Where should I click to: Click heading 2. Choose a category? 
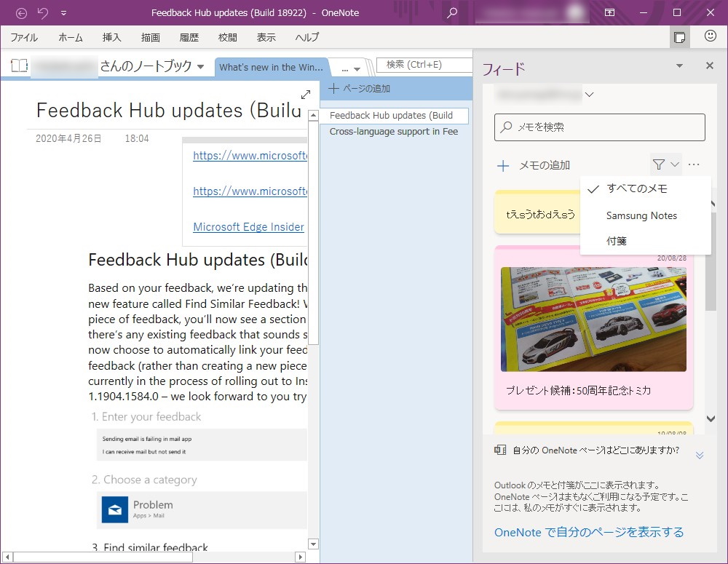(144, 480)
